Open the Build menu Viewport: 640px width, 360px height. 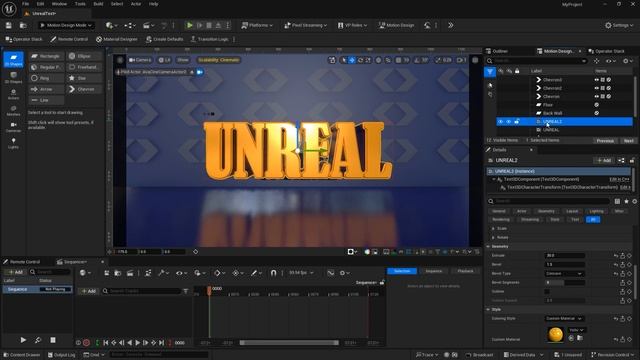coord(98,4)
